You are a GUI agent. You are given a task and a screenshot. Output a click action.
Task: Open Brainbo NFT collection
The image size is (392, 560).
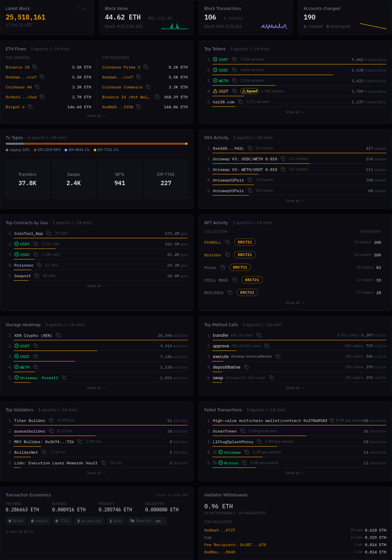[213, 255]
